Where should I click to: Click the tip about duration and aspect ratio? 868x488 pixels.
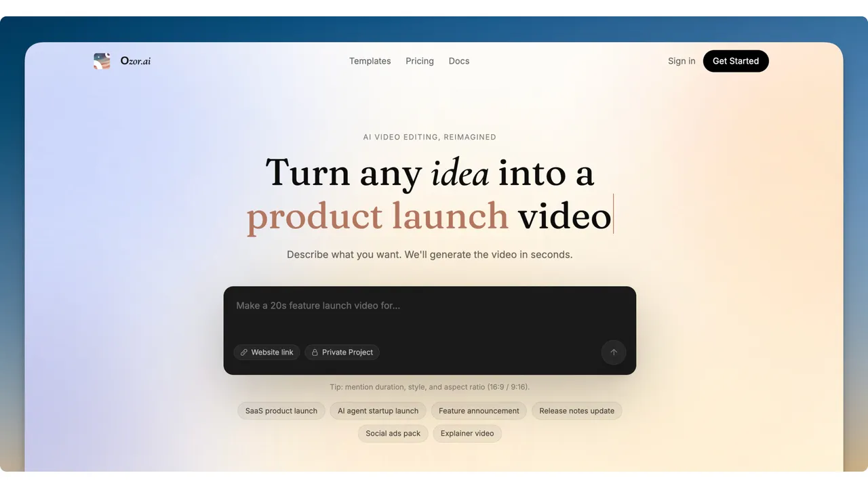[430, 387]
